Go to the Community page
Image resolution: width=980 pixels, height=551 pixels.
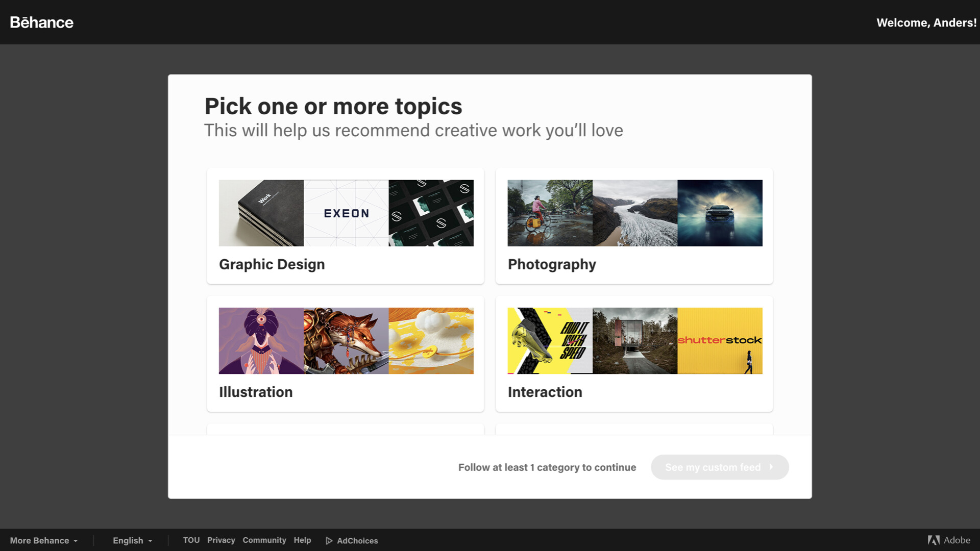coord(264,540)
